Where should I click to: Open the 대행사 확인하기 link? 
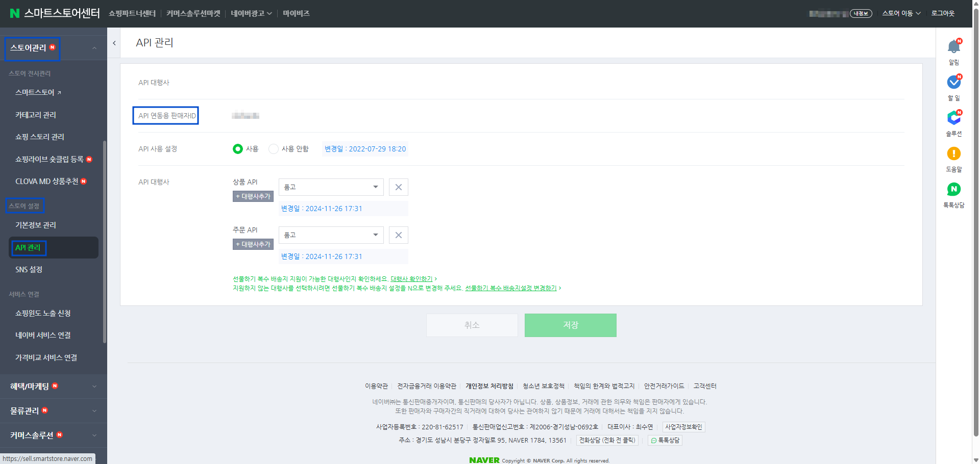coord(411,279)
